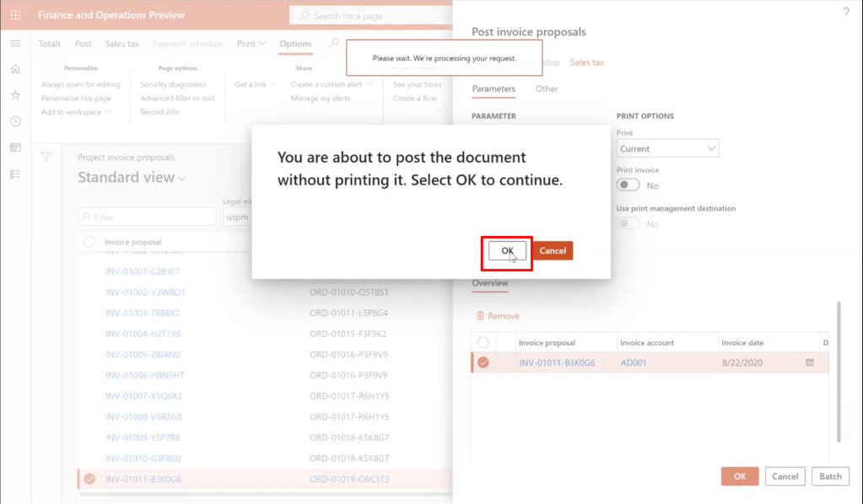Open calendar picker for Invoice date

(810, 362)
